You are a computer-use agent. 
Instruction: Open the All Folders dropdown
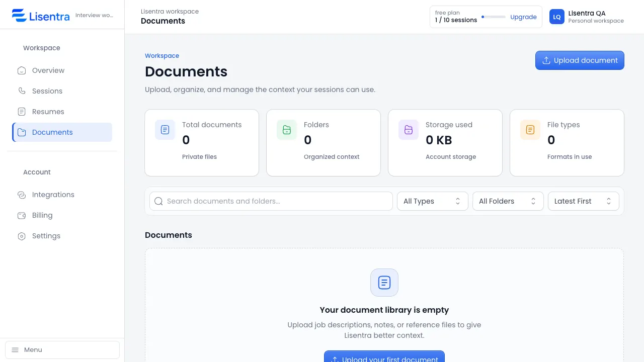(508, 201)
